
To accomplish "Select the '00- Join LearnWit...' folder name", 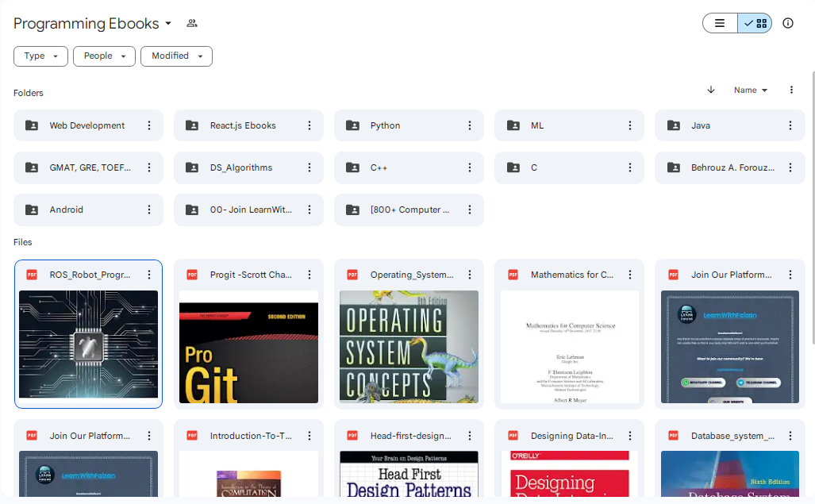I will click(251, 210).
